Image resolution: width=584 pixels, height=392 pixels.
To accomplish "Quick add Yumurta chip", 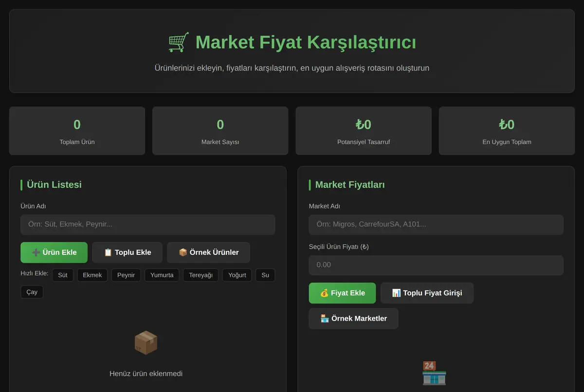I will (162, 275).
